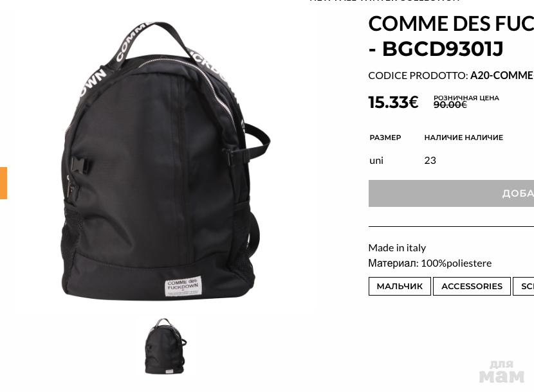
Task: Click the Made in italy description line
Action: (x=397, y=247)
